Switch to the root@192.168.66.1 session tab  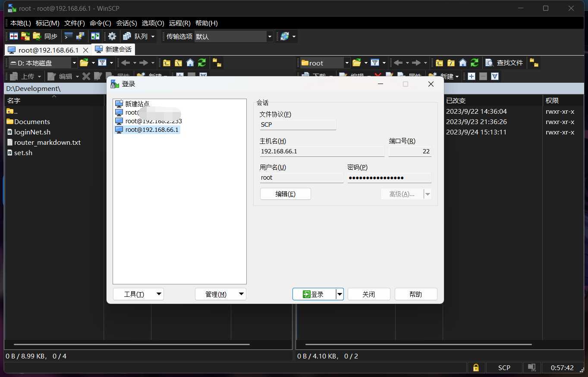pyautogui.click(x=44, y=50)
